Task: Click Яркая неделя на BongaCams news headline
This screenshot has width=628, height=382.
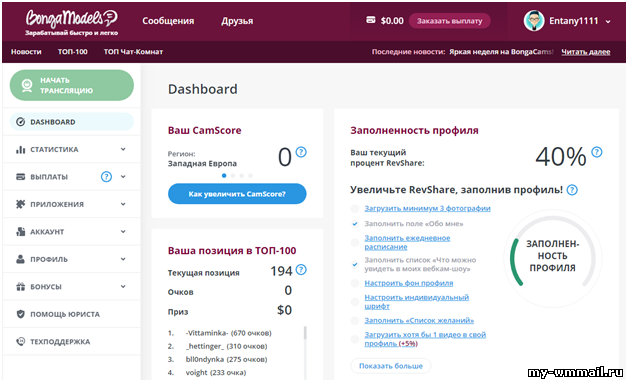Action: tap(501, 52)
